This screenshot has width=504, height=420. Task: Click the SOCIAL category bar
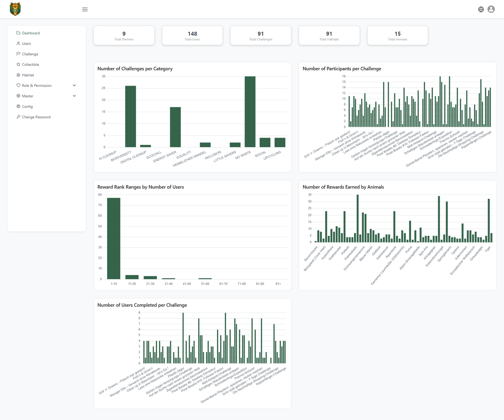(265, 142)
